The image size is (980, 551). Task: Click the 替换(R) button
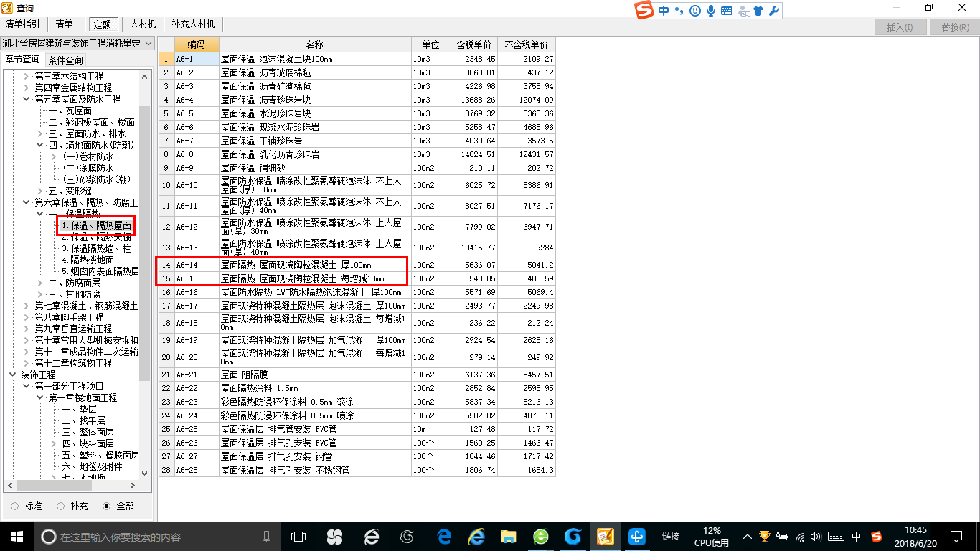click(955, 27)
